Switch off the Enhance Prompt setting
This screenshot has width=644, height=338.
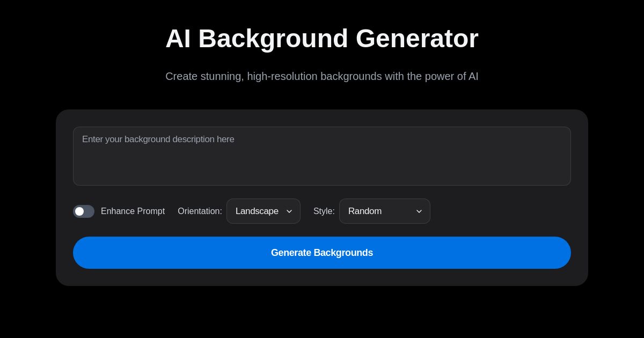(84, 211)
